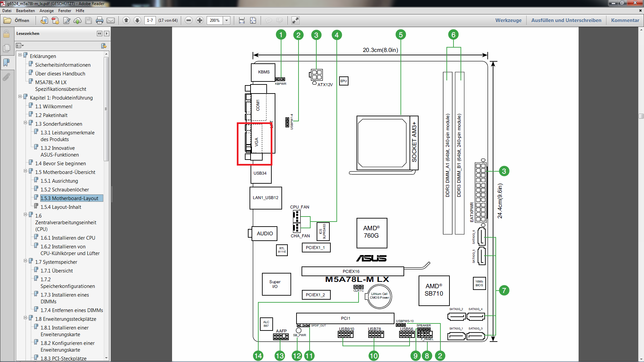Click the send email envelope icon
The height and width of the screenshot is (362, 644).
(111, 20)
